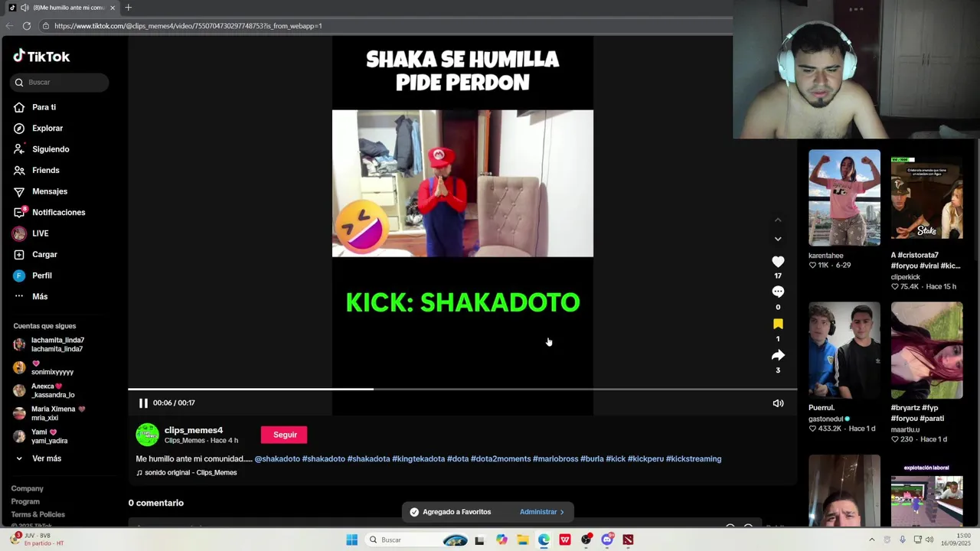Mute the video with speaker icon
Screen dimensions: 980x551
tap(778, 403)
